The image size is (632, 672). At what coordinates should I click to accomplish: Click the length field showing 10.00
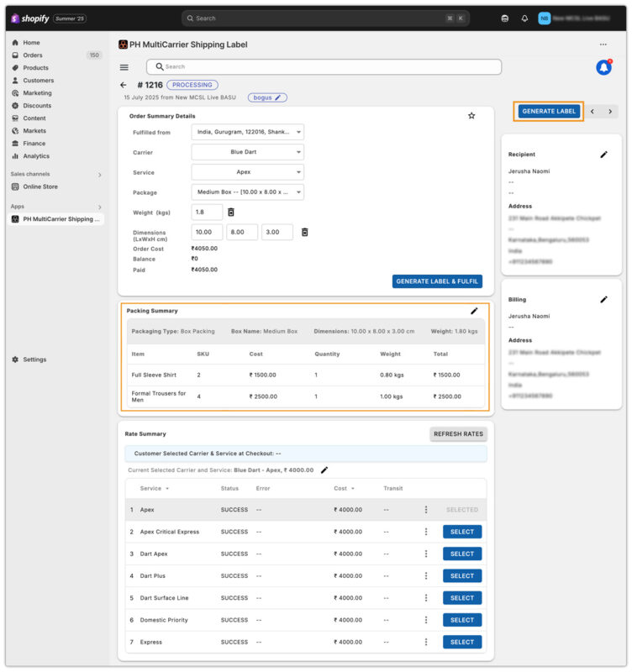[x=207, y=233]
